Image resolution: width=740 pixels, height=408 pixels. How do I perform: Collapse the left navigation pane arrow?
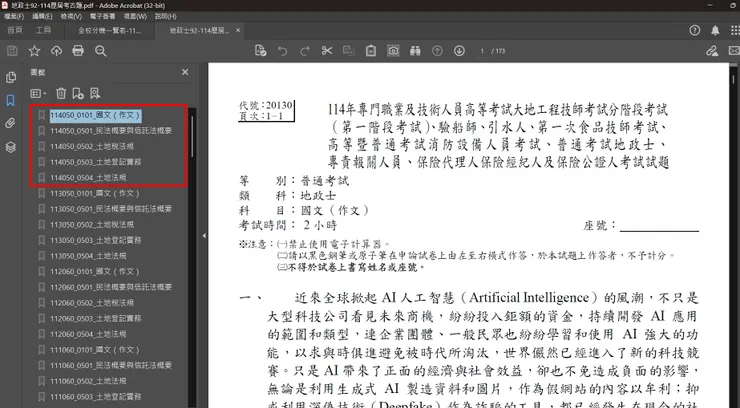204,236
